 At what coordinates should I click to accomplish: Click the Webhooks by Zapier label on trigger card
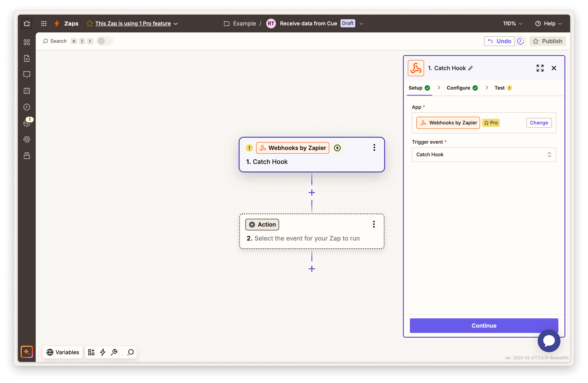[292, 148]
